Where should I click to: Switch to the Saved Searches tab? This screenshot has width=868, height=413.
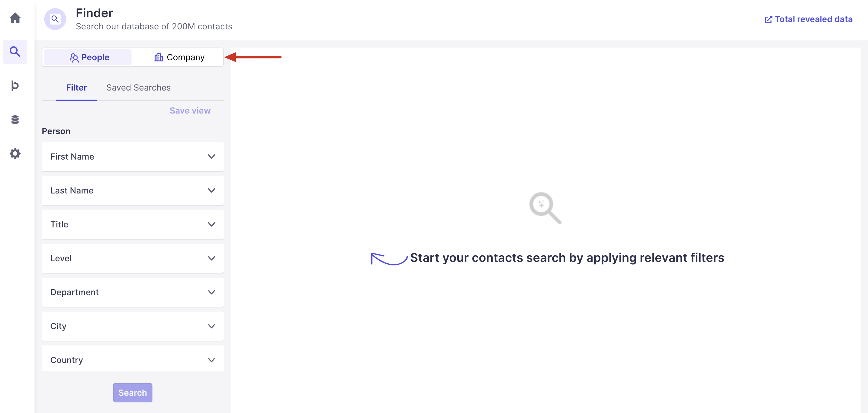coord(139,88)
